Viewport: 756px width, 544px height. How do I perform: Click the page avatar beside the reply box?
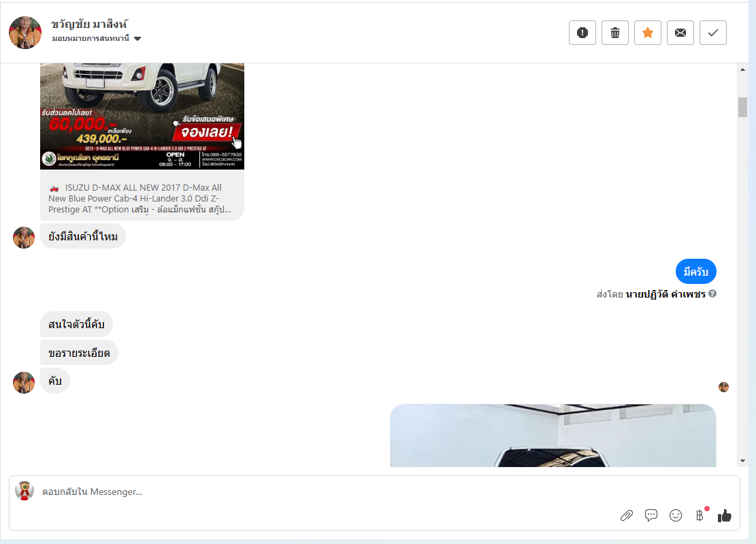(24, 491)
